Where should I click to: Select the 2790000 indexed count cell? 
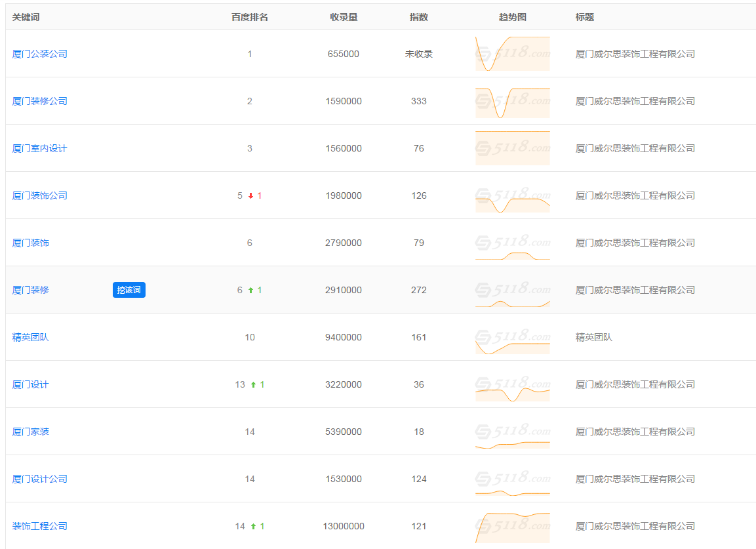[x=344, y=243]
